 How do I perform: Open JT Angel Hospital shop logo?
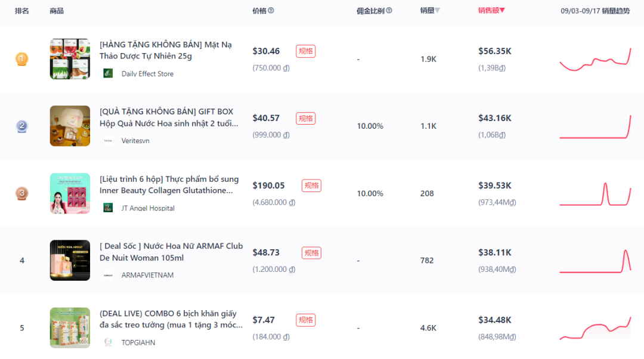pyautogui.click(x=108, y=208)
